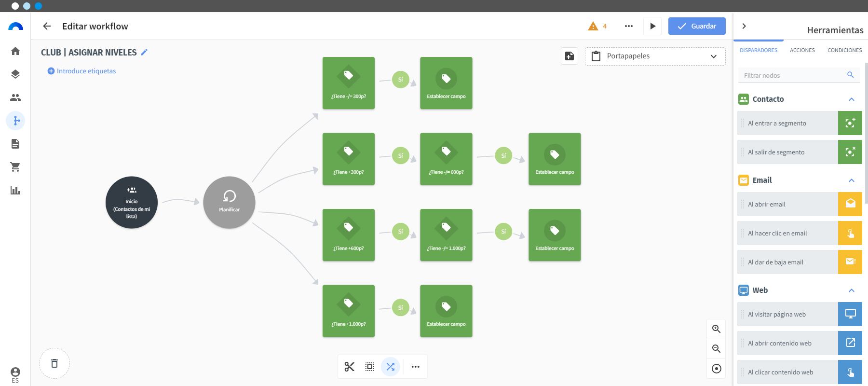Screen dimensions: 868x386
Task: Select the ¿Tiene +1.000p? condition node
Action: pos(349,311)
